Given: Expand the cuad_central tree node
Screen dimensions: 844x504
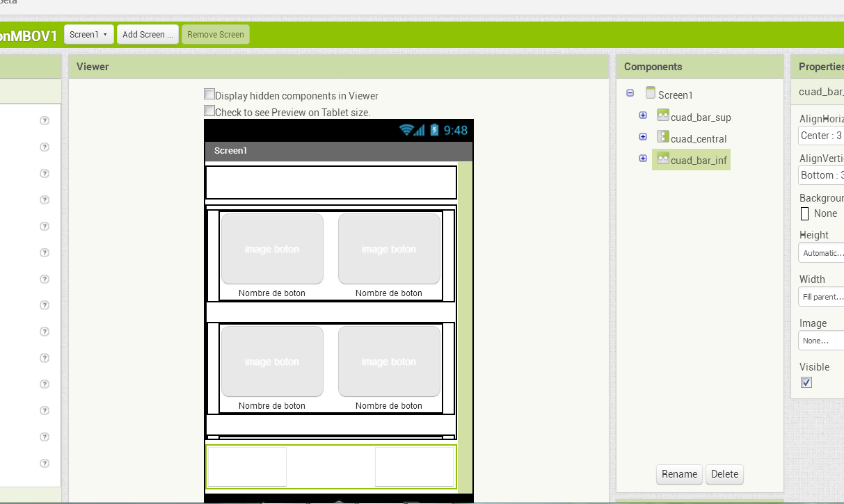Looking at the screenshot, I should [643, 136].
